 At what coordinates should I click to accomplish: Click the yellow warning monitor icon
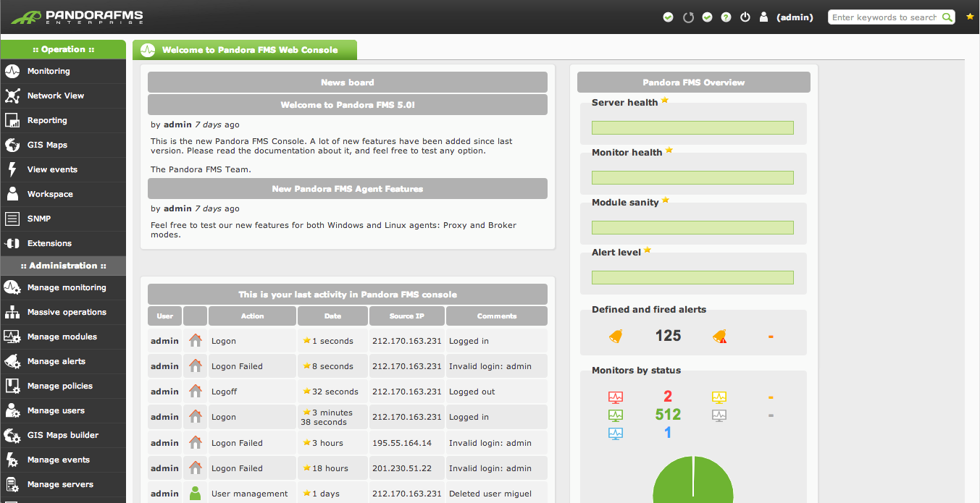click(719, 397)
